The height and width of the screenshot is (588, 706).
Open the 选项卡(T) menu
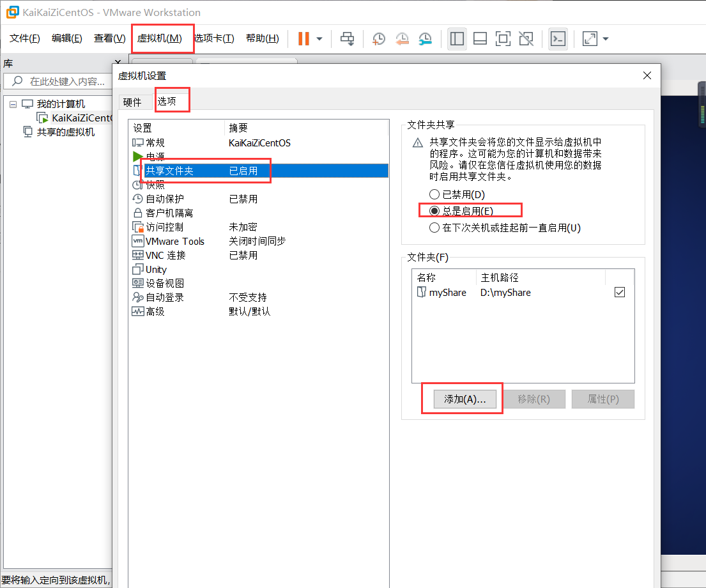[x=214, y=38]
